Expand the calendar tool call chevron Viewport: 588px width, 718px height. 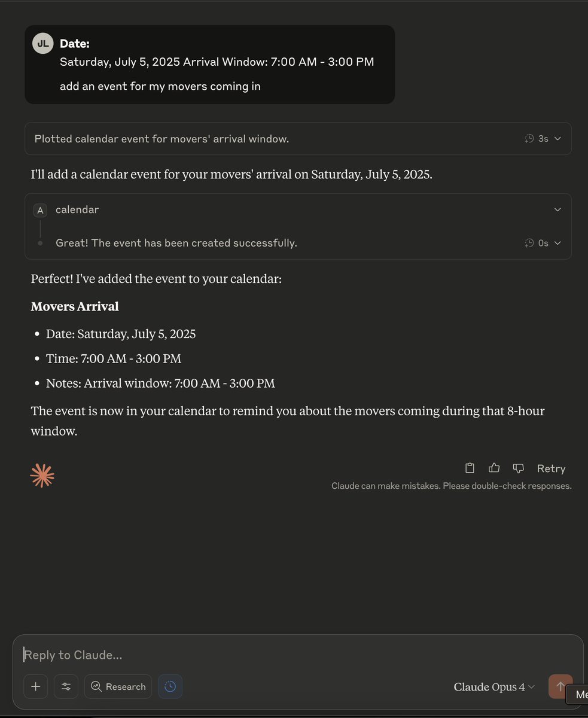[x=557, y=210]
